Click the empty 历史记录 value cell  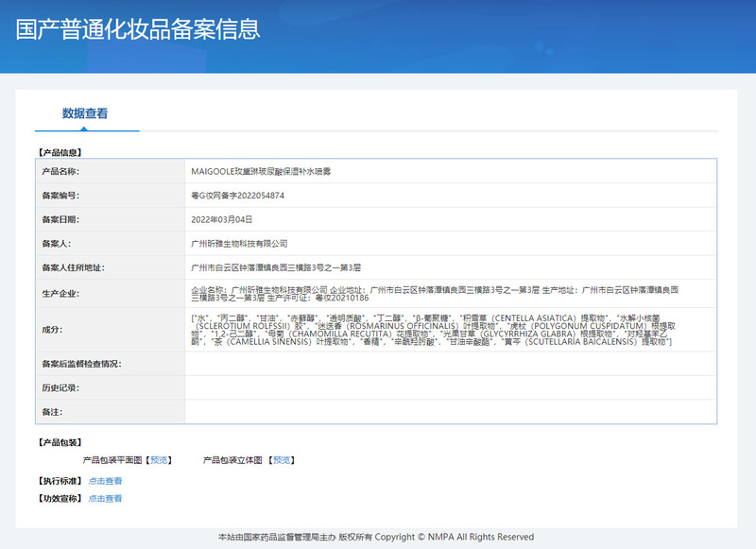click(450, 387)
